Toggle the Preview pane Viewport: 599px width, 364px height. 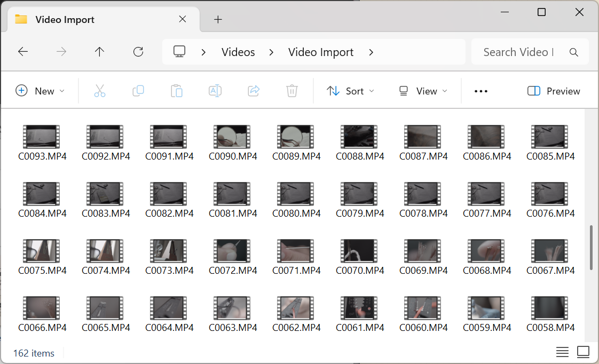553,91
